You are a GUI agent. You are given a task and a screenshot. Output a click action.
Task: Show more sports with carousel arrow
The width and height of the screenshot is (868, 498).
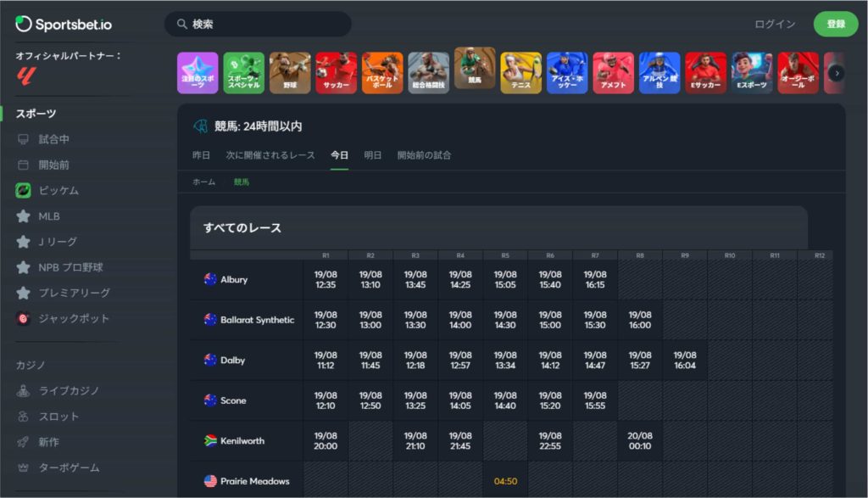[837, 73]
